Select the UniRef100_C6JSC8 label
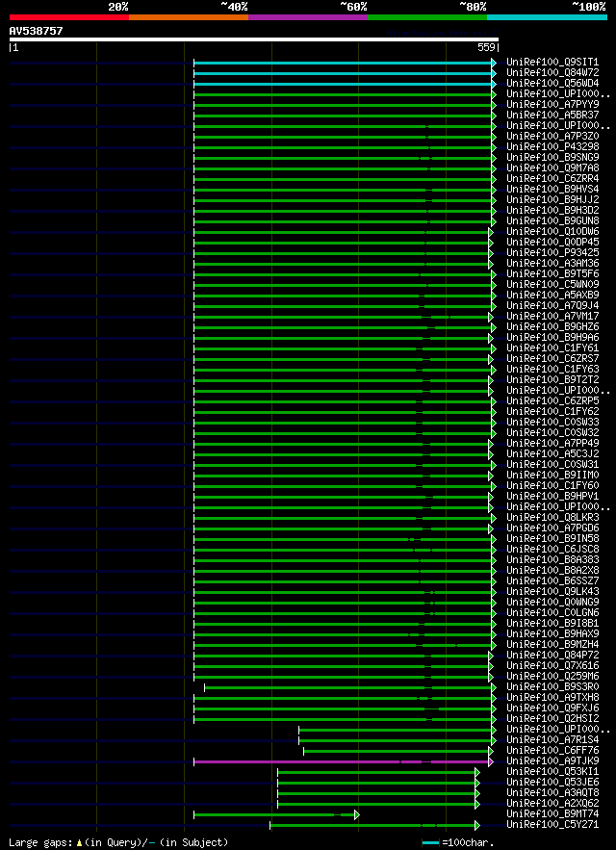The image size is (616, 850). (552, 550)
